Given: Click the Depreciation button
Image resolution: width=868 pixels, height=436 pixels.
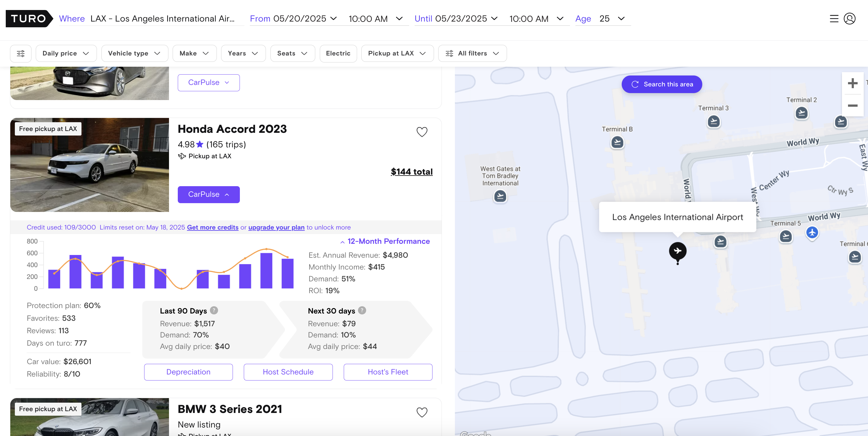Looking at the screenshot, I should pyautogui.click(x=188, y=372).
